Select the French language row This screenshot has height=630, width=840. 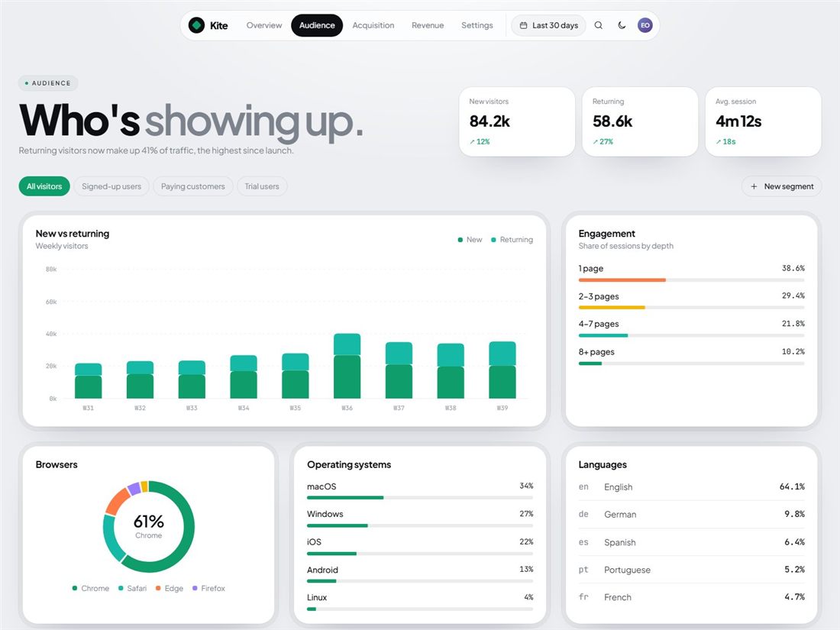[692, 597]
